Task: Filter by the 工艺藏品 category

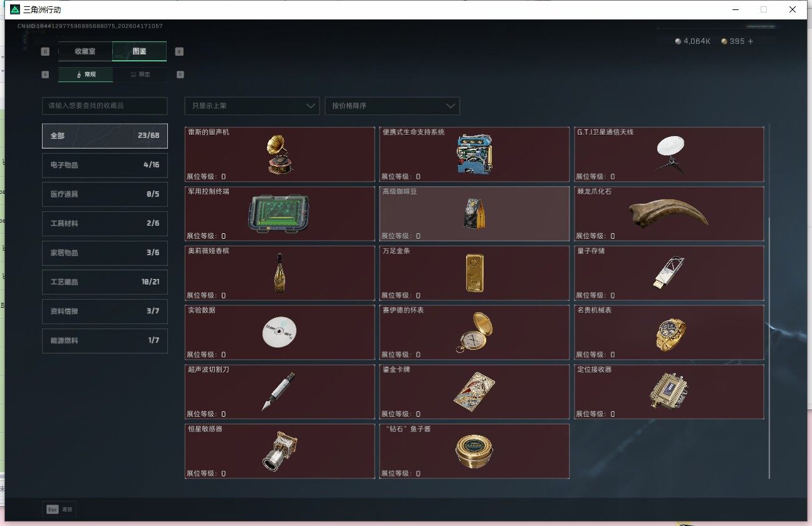Action: tap(105, 282)
